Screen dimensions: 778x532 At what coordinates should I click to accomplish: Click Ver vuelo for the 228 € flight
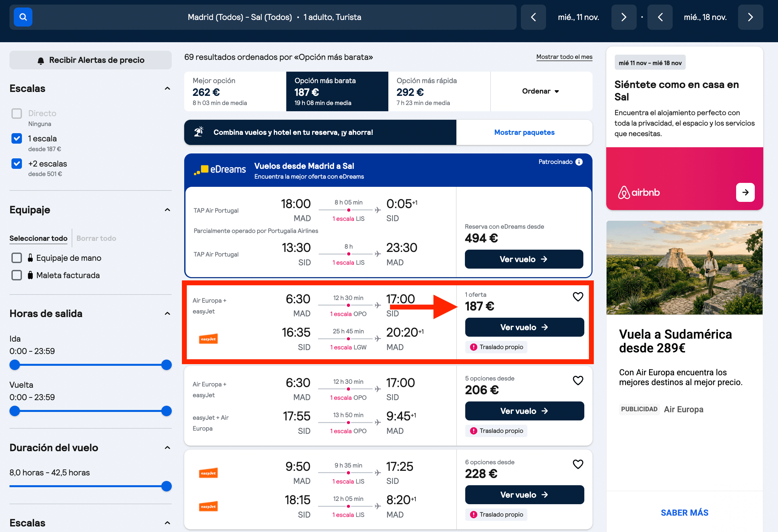coord(524,494)
